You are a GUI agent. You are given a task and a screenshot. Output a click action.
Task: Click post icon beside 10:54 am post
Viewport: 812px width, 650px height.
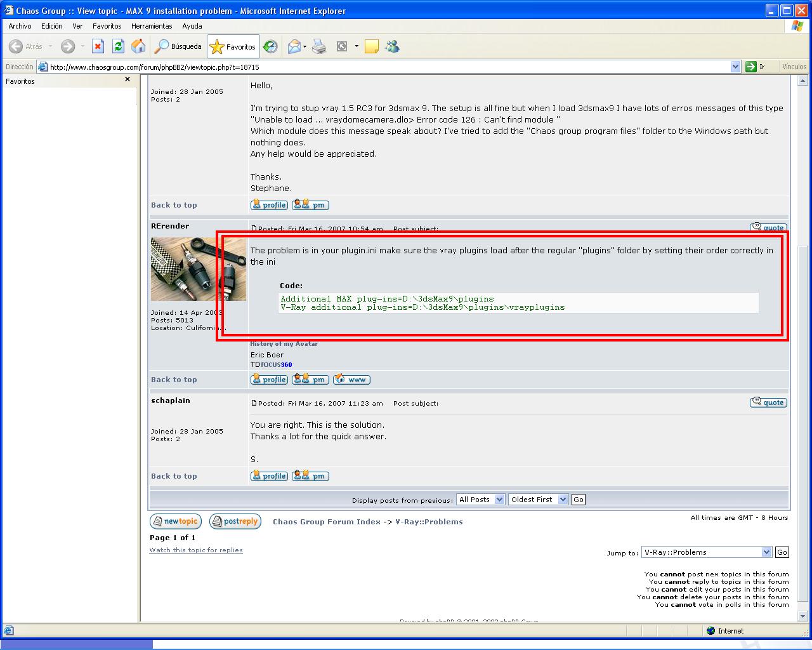pos(254,229)
